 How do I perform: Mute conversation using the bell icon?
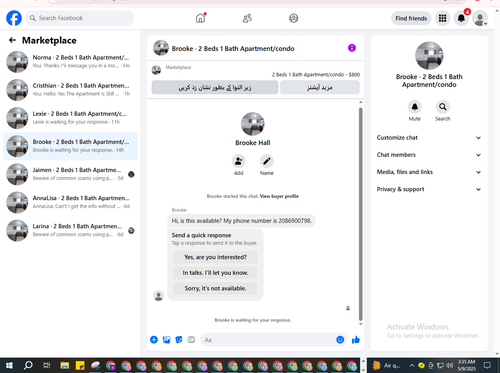pyautogui.click(x=415, y=107)
